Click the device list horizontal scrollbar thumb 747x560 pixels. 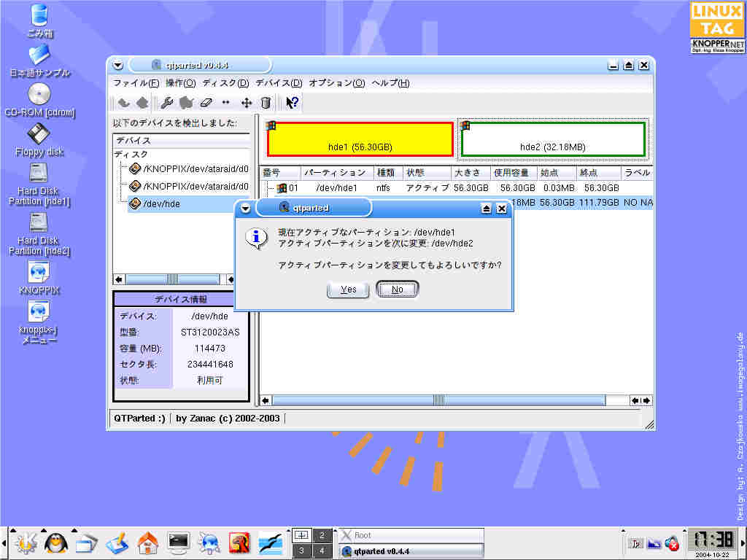[172, 279]
